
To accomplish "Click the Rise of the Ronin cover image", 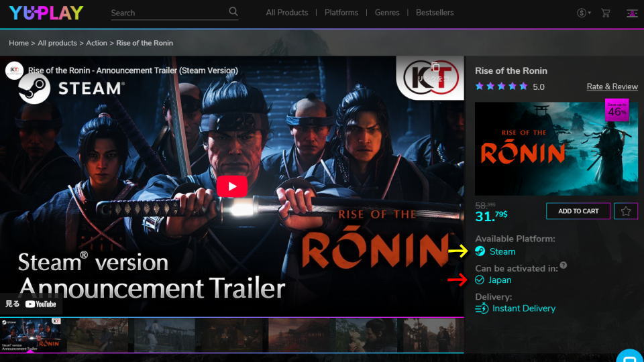I will 557,149.
